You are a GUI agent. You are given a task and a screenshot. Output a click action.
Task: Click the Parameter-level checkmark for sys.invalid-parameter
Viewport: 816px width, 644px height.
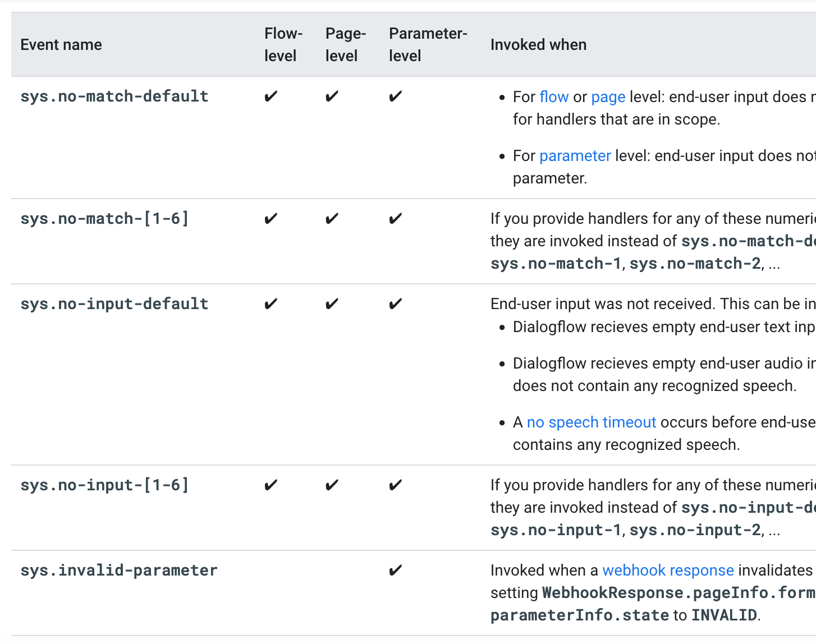pyautogui.click(x=395, y=571)
